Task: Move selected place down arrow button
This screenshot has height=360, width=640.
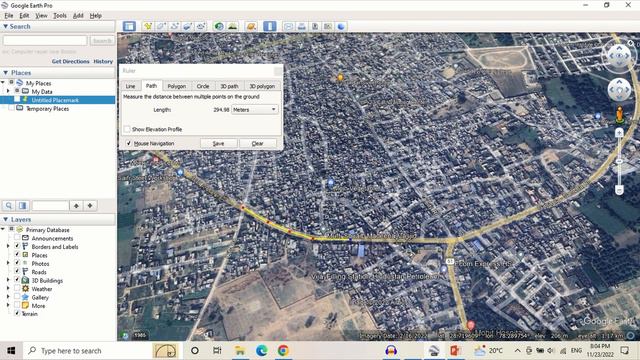Action: coord(90,206)
